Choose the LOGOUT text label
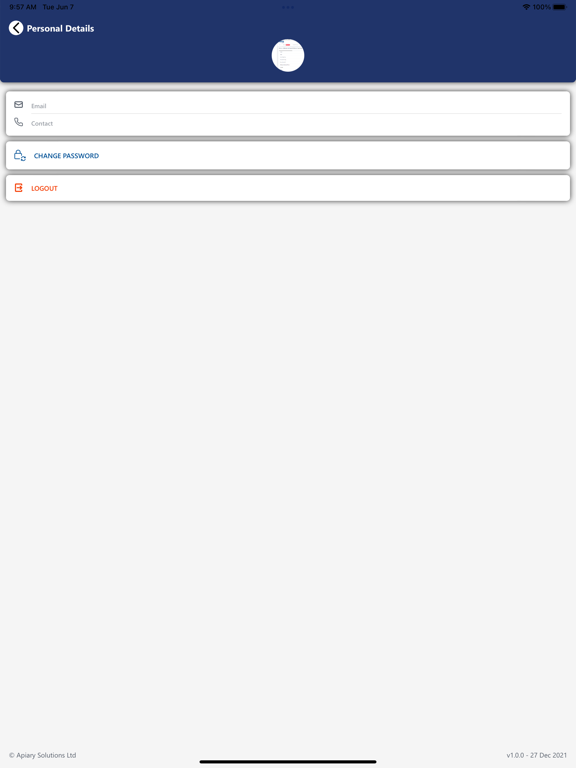 pos(44,189)
